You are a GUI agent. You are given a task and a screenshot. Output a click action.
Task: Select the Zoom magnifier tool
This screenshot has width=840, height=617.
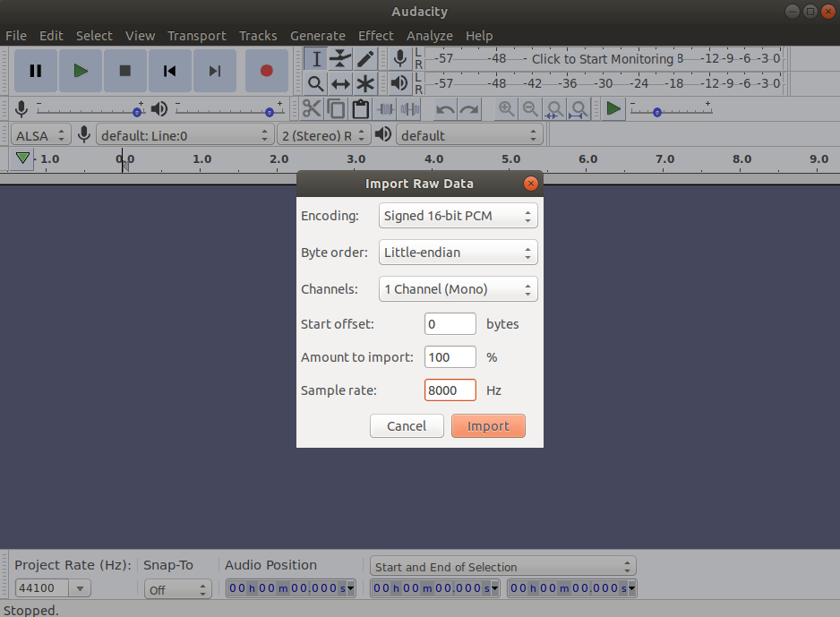point(316,83)
